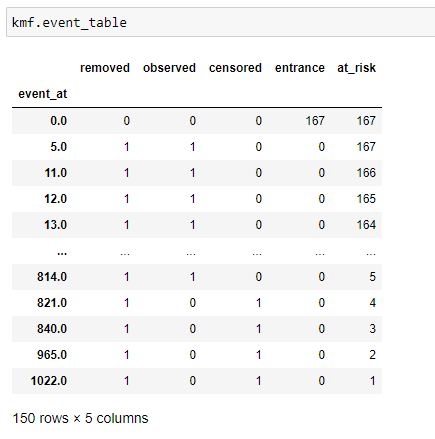Click the row index 0.0
The image size is (435, 439).
[x=59, y=121]
